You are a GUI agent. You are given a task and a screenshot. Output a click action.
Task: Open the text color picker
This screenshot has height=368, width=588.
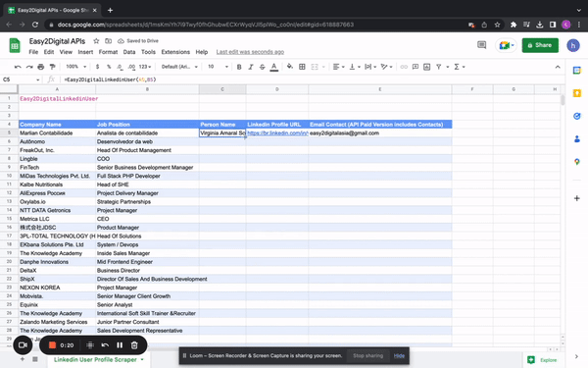coord(274,67)
